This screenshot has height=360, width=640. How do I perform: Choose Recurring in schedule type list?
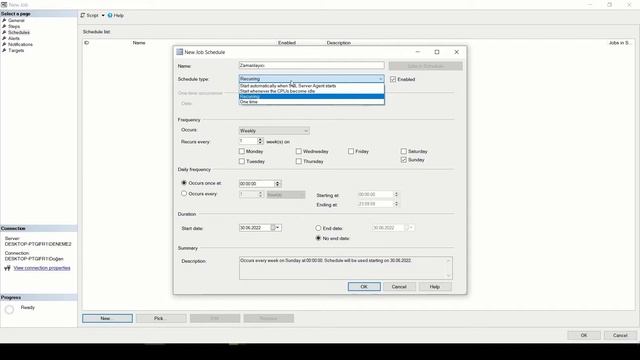(x=311, y=97)
